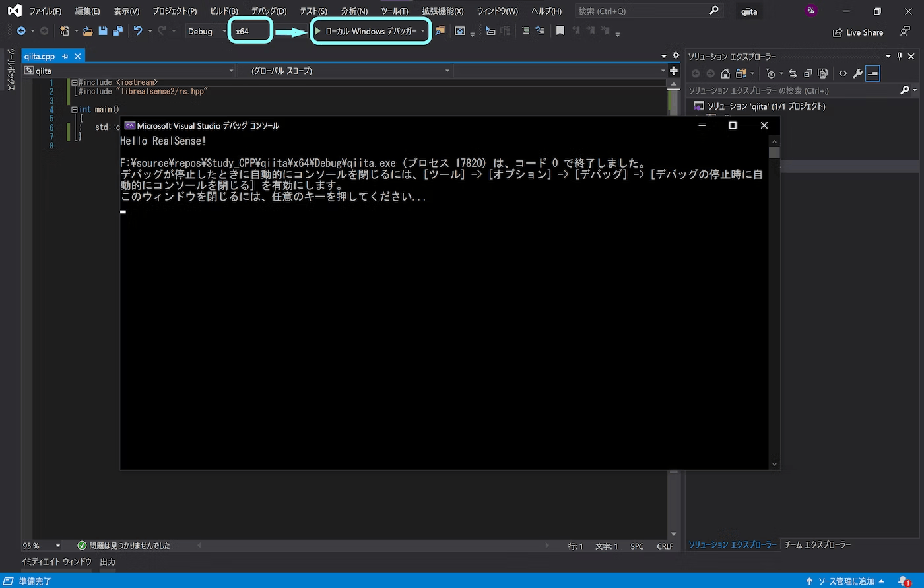Open the 出力 window from bottom bar
The image size is (924, 588).
pyautogui.click(x=106, y=562)
